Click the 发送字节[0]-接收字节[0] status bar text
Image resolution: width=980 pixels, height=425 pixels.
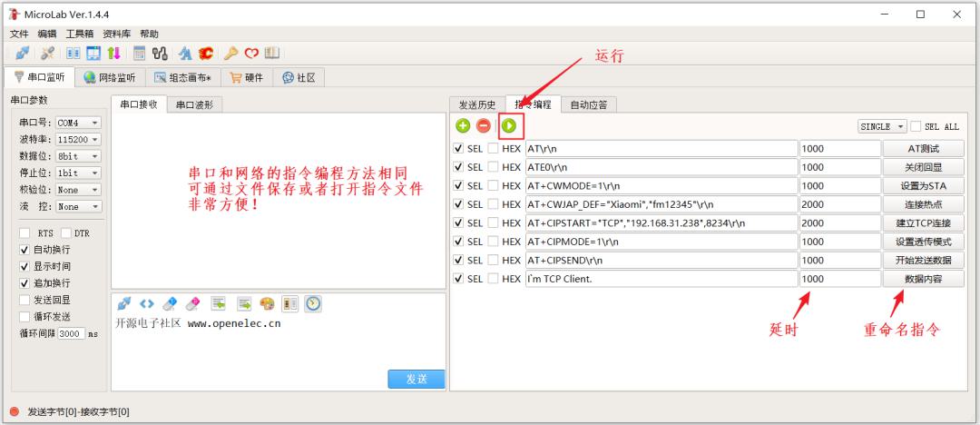78,412
